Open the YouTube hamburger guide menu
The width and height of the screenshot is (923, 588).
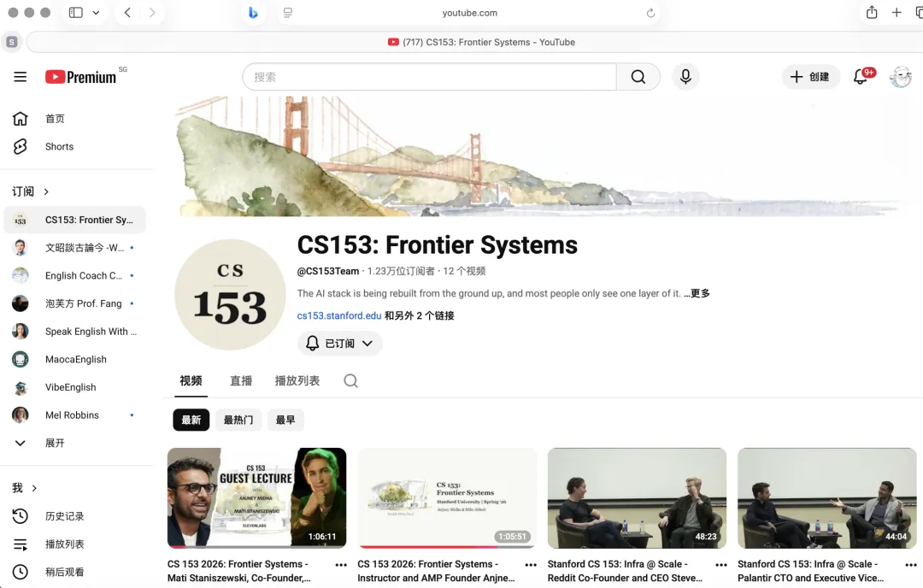pos(20,77)
